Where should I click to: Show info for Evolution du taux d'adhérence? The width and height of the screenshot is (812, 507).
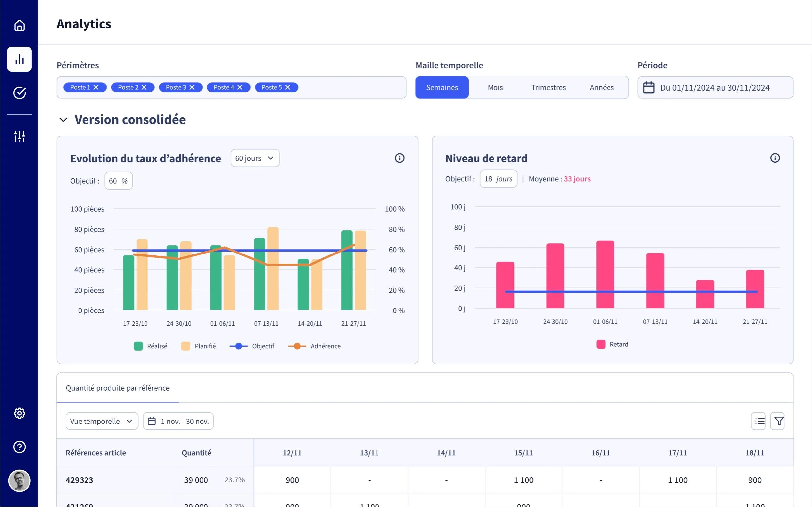399,158
